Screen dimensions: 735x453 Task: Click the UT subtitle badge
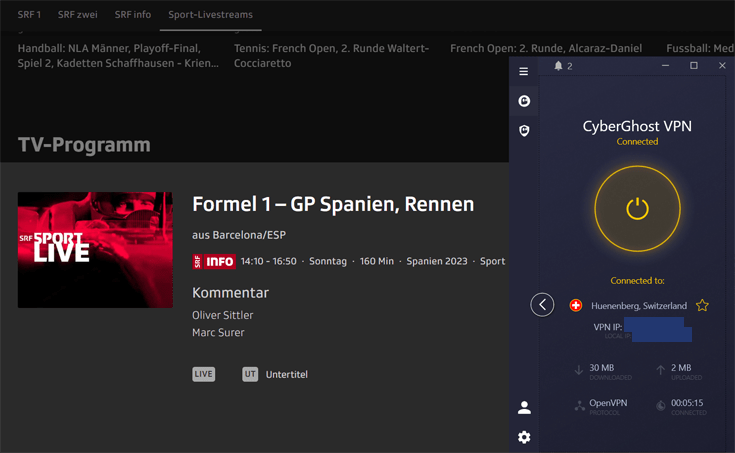coord(250,374)
